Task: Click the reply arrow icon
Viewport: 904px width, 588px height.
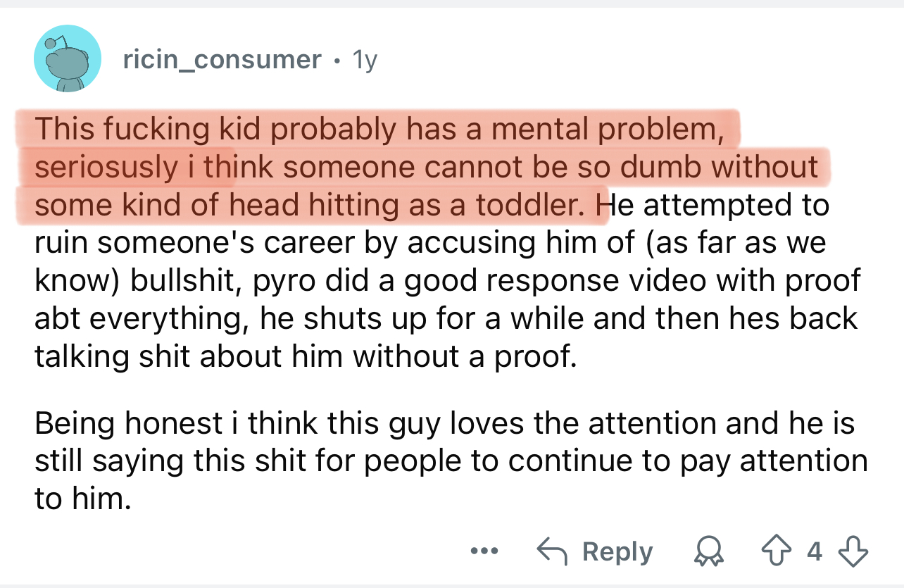Action: click(553, 551)
